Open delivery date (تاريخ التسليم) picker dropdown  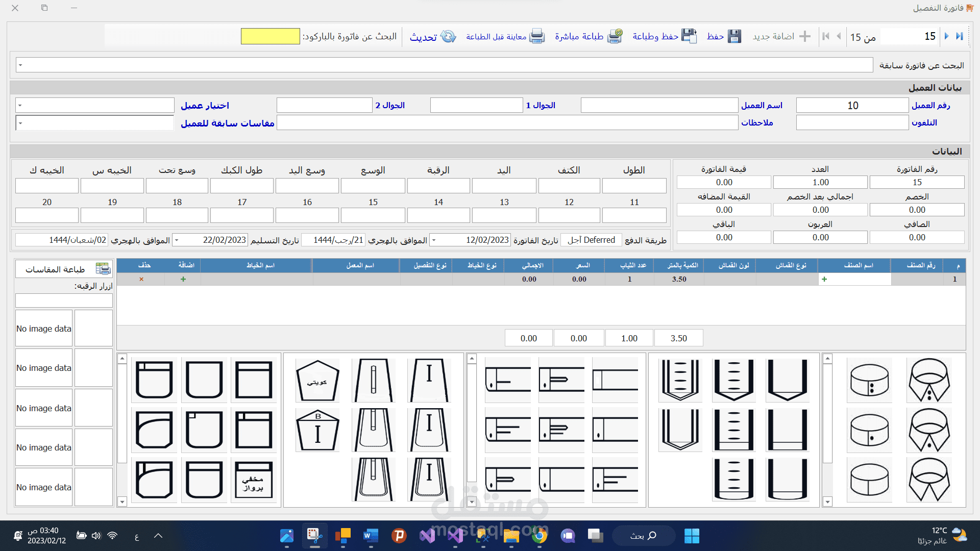point(177,240)
